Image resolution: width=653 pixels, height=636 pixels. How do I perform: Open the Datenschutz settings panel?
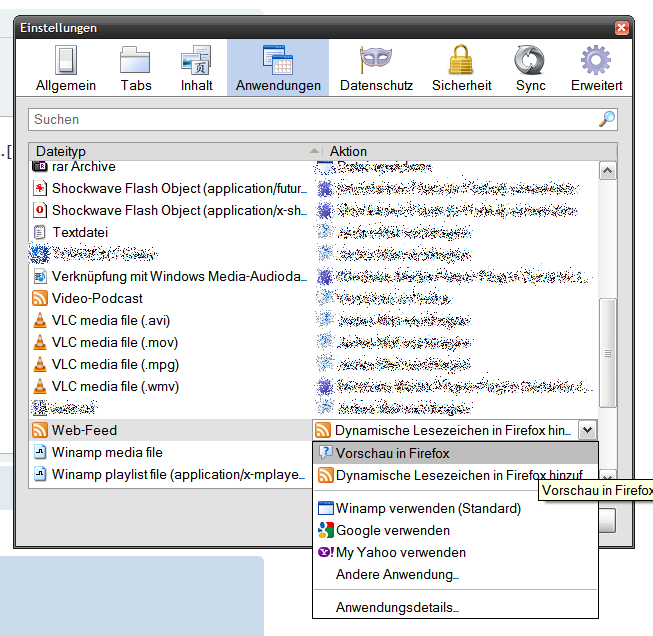click(x=376, y=68)
